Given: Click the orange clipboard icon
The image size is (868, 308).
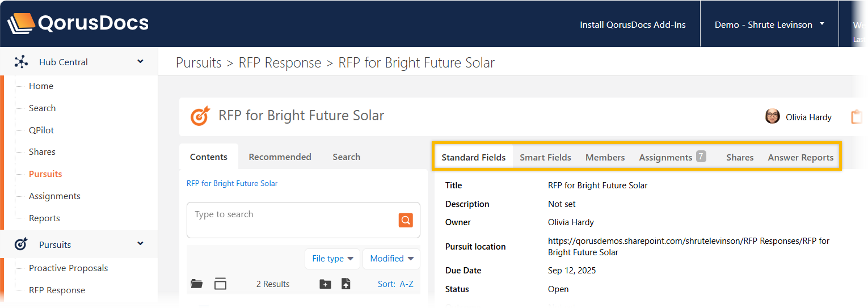Looking at the screenshot, I should point(856,117).
